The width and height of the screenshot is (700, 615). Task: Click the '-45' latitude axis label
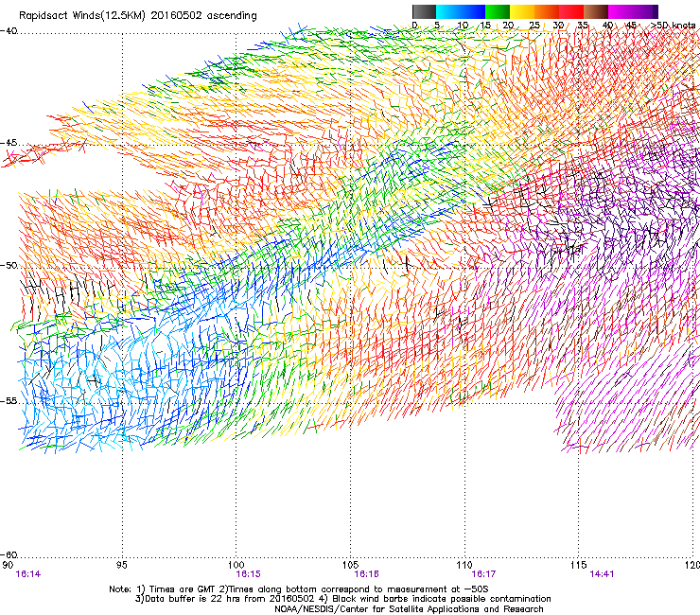coord(9,143)
